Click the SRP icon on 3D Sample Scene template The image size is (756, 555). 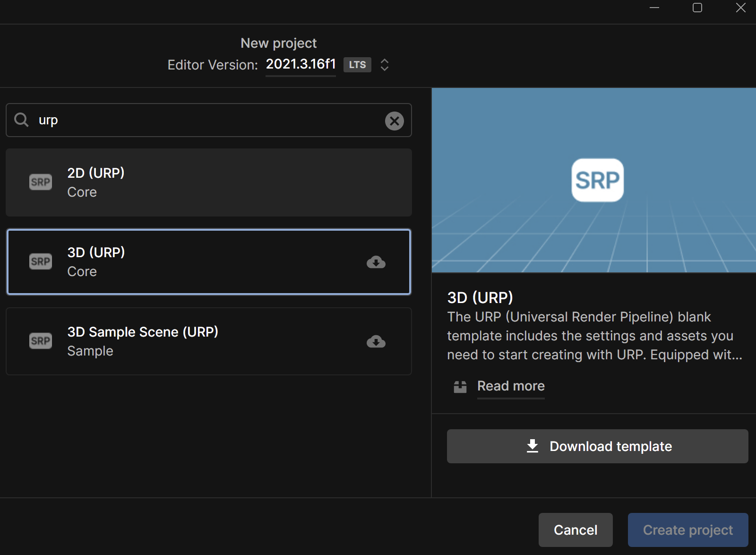point(41,341)
